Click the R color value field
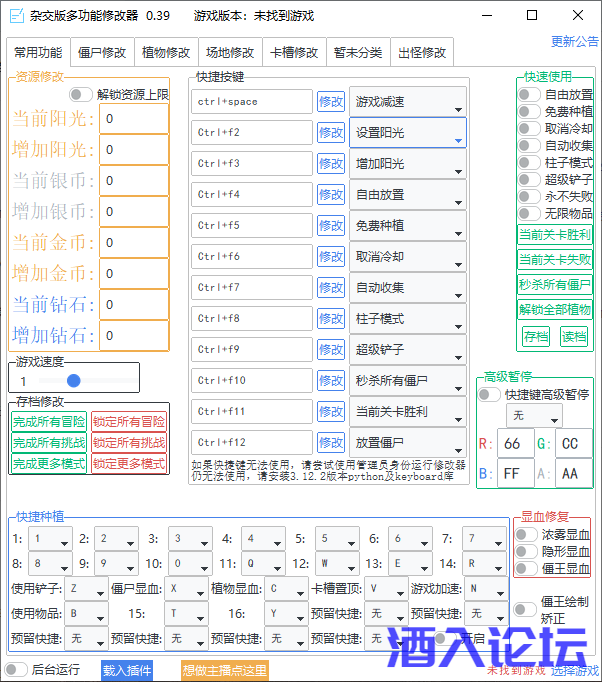This screenshot has height=682, width=602. [x=515, y=444]
